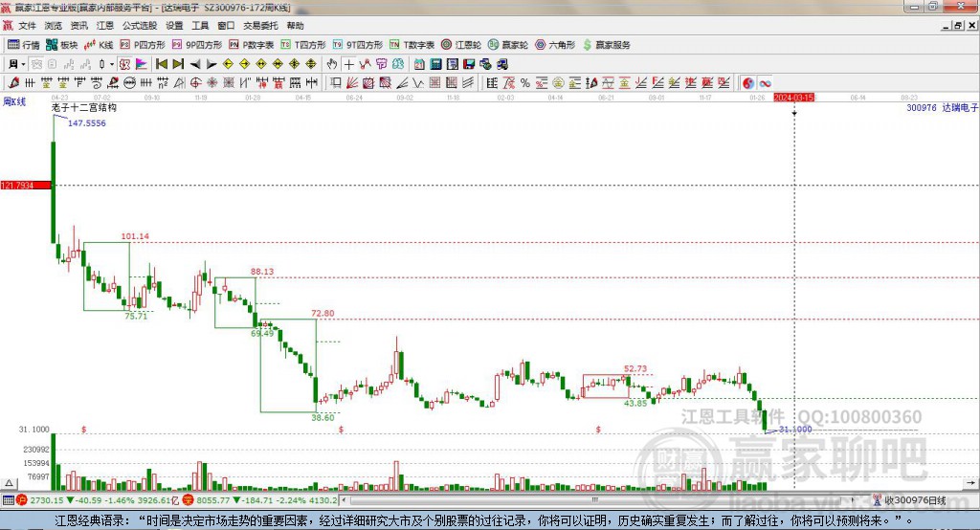Click the black left arrow icon
The image size is (980, 530).
tap(195, 64)
